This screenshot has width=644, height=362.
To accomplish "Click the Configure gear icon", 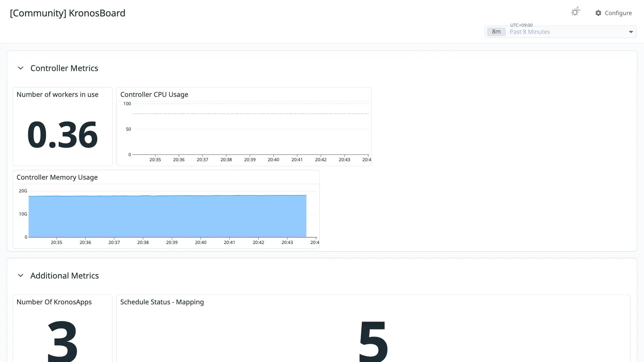I will [x=598, y=13].
